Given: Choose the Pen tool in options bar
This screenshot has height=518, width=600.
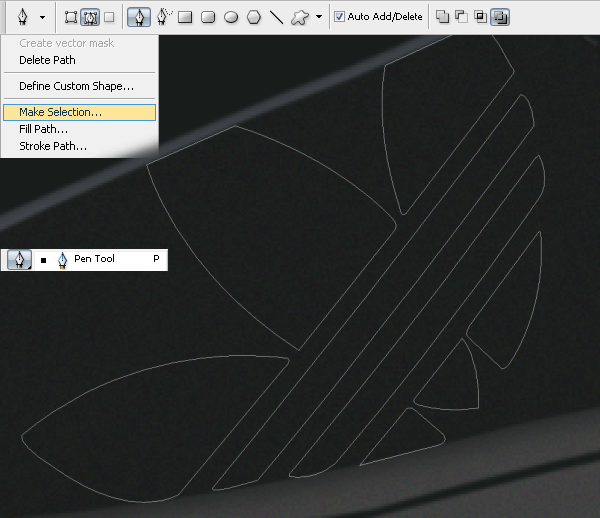Looking at the screenshot, I should coord(139,18).
